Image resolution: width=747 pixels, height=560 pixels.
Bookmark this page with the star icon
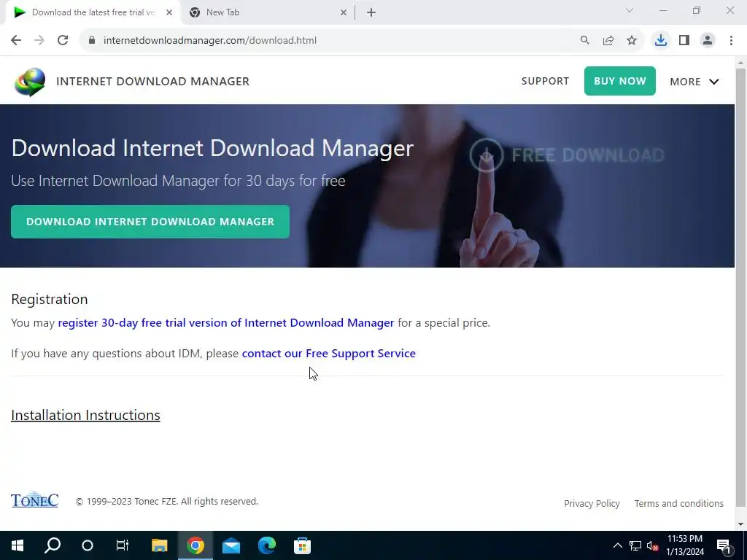[x=632, y=41]
